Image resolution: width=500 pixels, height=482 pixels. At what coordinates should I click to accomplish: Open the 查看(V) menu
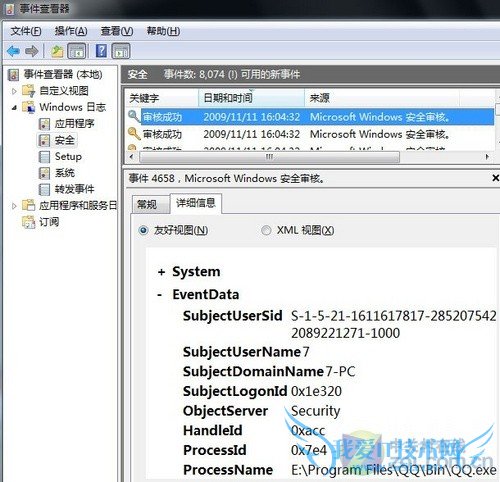(x=117, y=31)
